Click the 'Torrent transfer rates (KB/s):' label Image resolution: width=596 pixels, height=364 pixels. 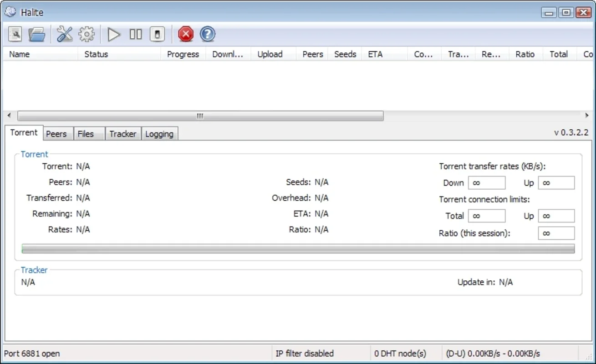[492, 167]
